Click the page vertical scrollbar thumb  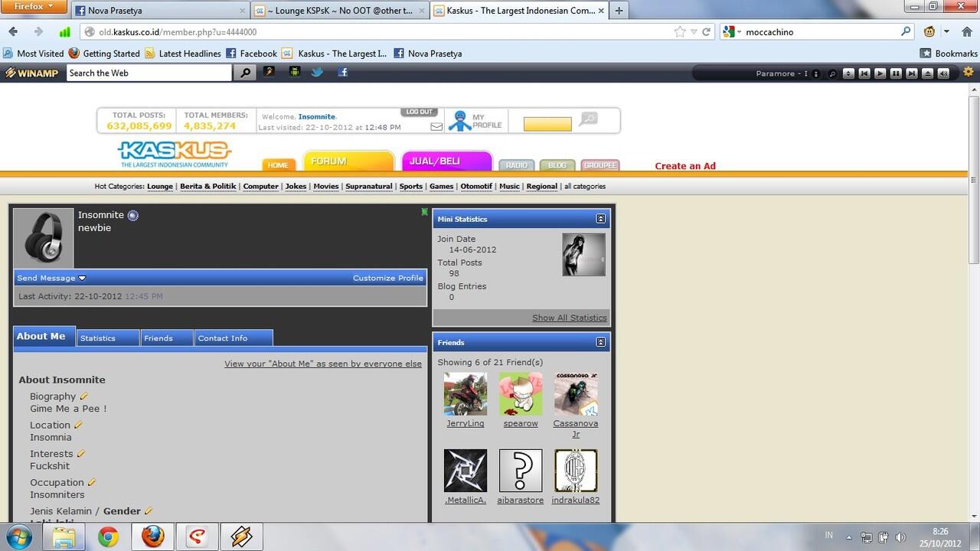coord(974,180)
